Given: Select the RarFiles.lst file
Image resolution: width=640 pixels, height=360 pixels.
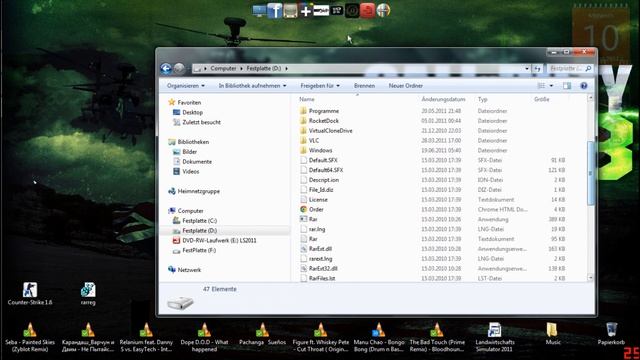Looking at the screenshot, I should coord(322,278).
